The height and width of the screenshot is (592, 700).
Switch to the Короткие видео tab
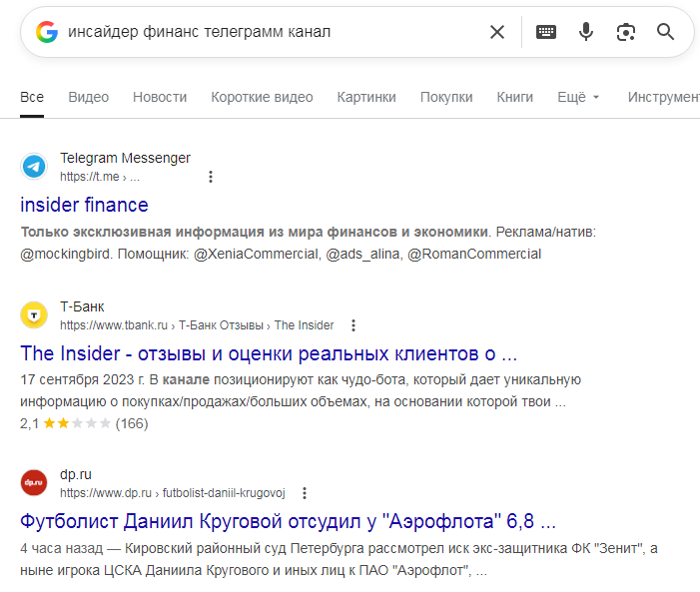(262, 97)
